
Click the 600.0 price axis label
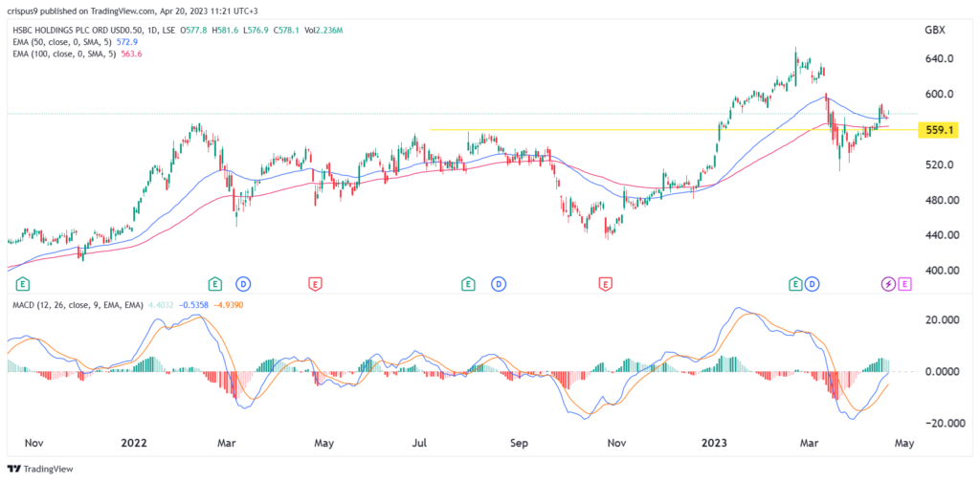tap(938, 95)
